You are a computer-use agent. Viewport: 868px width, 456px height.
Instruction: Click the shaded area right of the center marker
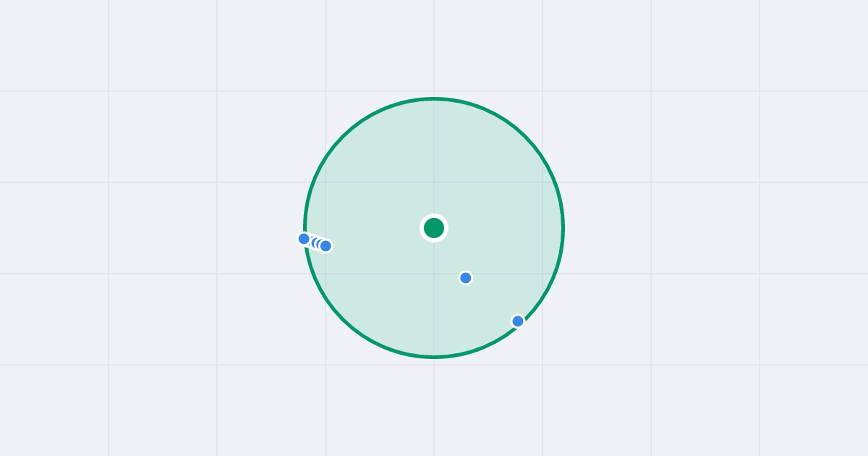click(x=506, y=228)
